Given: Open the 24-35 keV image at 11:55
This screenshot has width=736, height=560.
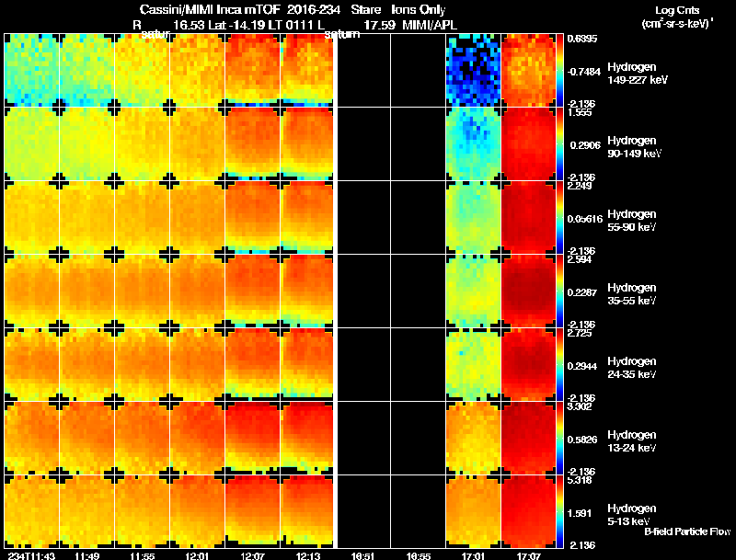Looking at the screenshot, I should [143, 365].
